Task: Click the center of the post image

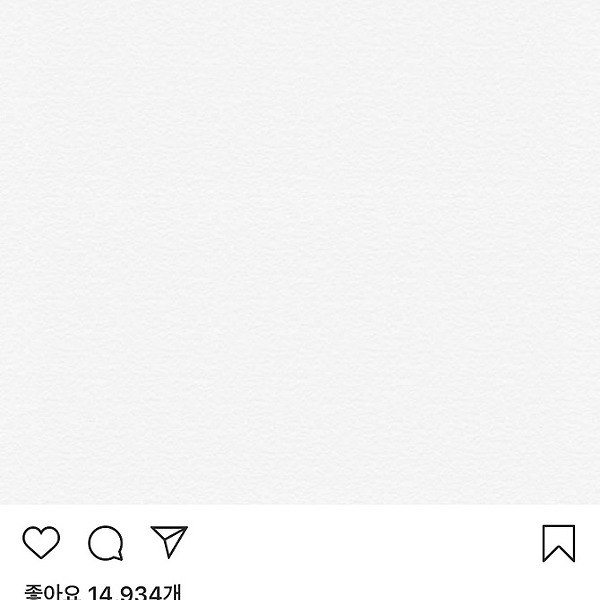Action: [300, 252]
